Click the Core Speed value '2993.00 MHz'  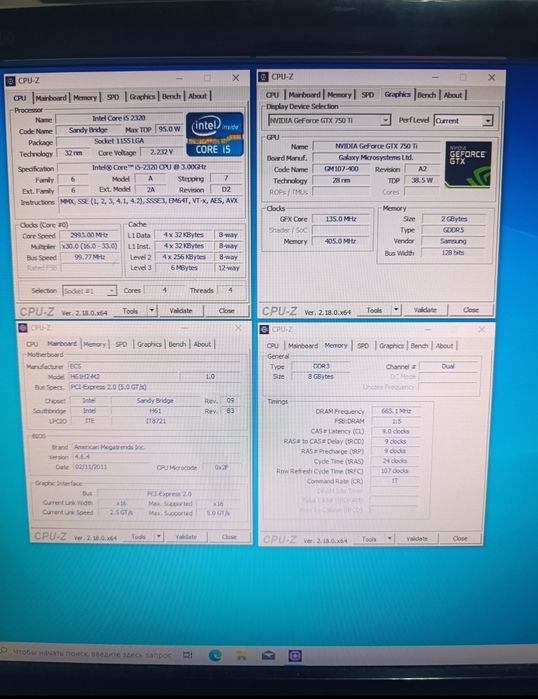[89, 235]
